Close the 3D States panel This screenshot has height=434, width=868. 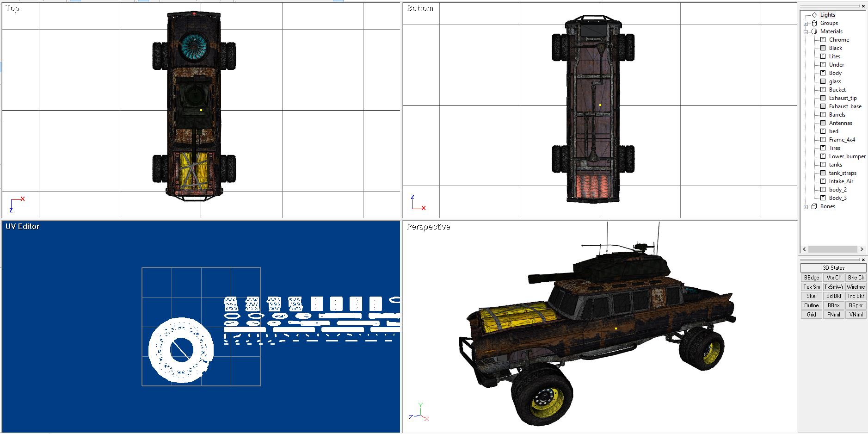pos(863,260)
